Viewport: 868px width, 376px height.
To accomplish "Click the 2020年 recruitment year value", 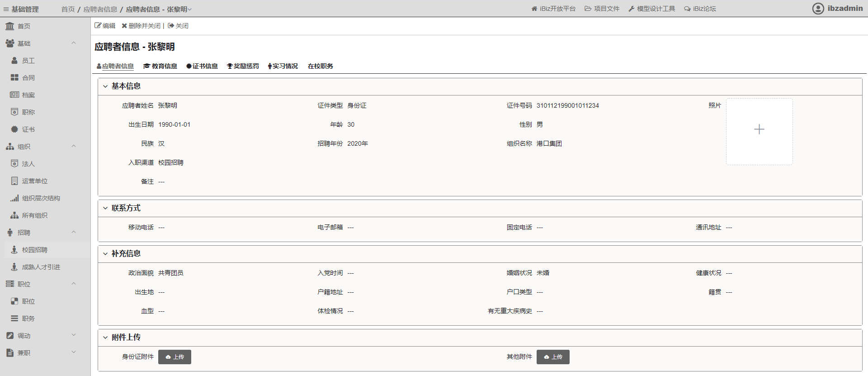I will tap(358, 143).
